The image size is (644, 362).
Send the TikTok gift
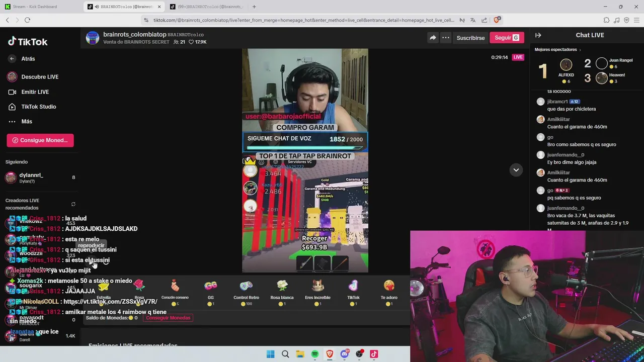point(353,292)
